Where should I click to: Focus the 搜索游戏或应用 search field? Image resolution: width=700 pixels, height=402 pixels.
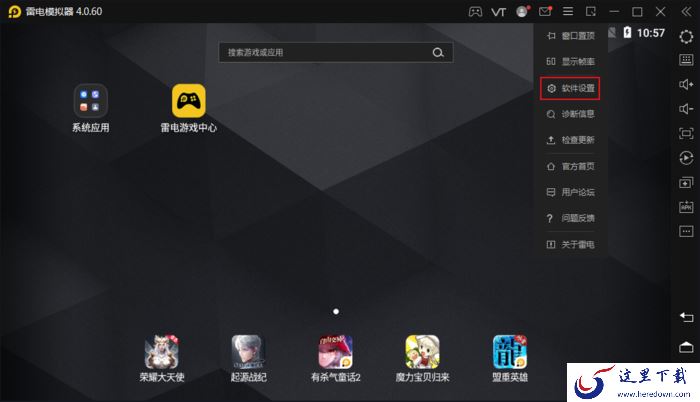coord(336,53)
